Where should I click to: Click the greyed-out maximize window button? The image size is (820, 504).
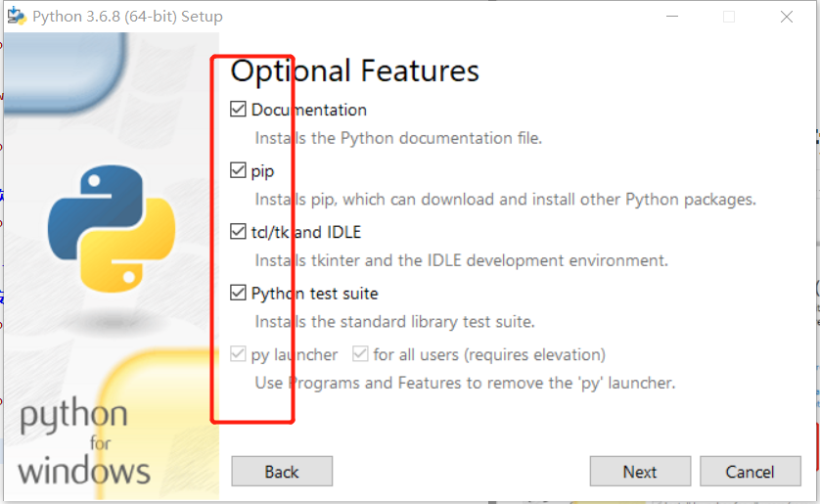coord(729,17)
